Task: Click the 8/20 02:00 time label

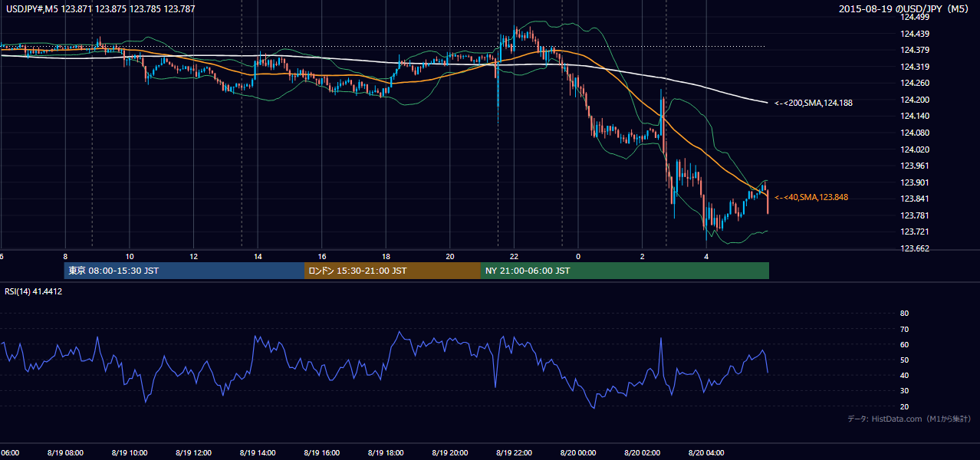Action: click(643, 452)
